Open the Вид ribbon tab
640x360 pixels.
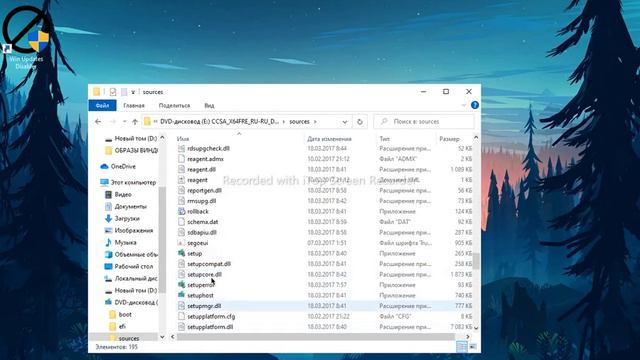pos(209,105)
